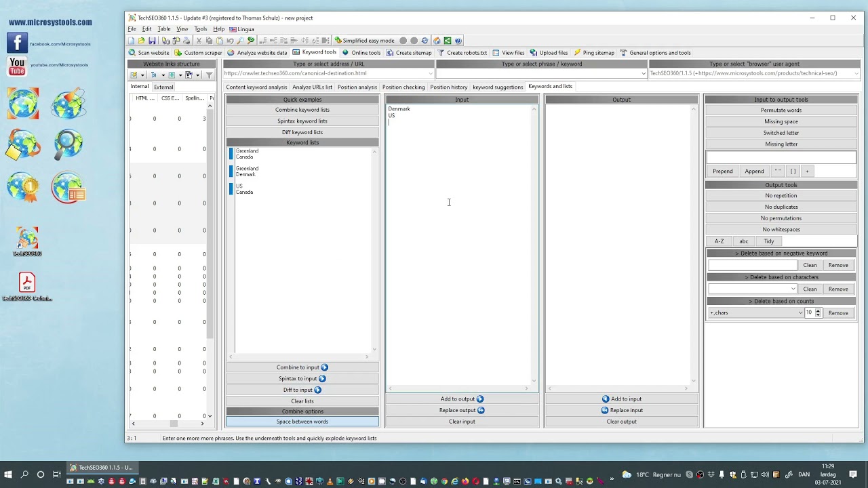
Task: Click Spintax keyword lists button
Action: tap(302, 121)
